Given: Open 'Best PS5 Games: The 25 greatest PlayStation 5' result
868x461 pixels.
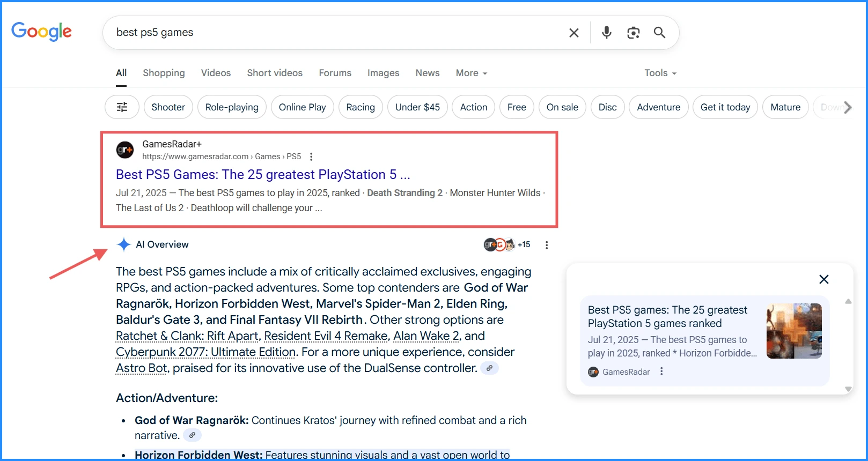Looking at the screenshot, I should click(x=263, y=175).
